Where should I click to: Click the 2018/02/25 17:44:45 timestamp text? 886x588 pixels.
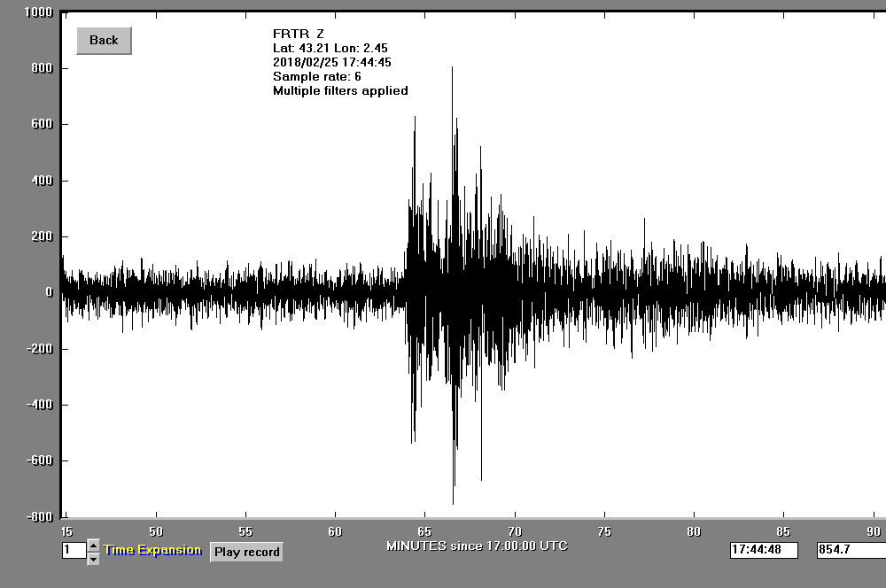pyautogui.click(x=331, y=62)
